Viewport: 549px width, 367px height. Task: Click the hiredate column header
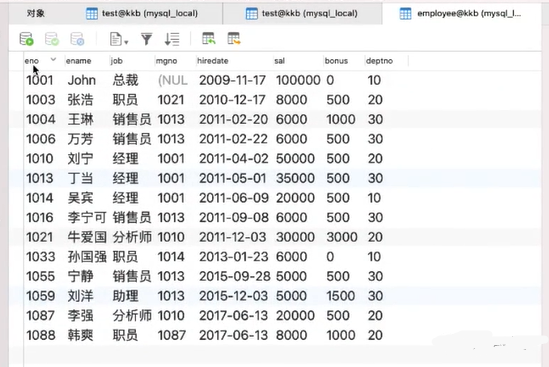tap(213, 61)
